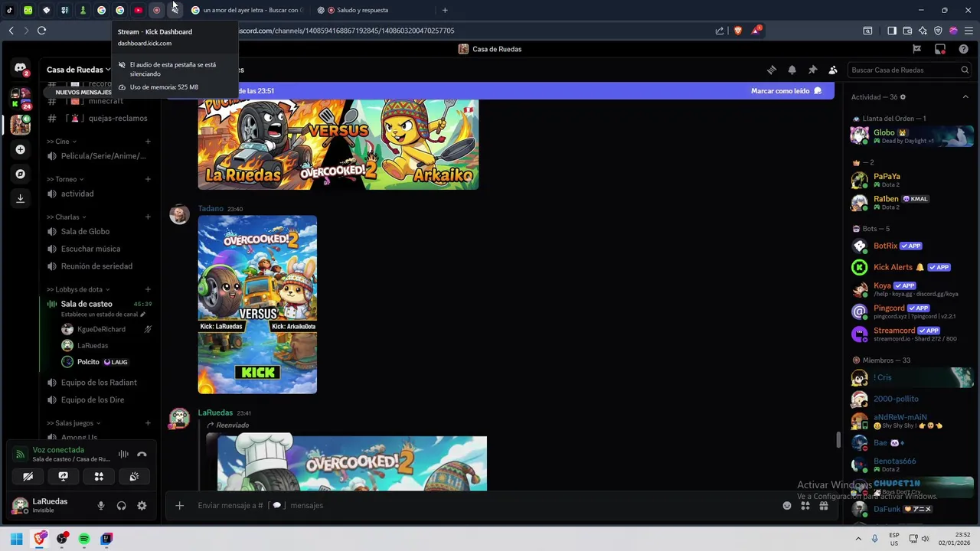Open the Windows Start menu

pyautogui.click(x=16, y=539)
